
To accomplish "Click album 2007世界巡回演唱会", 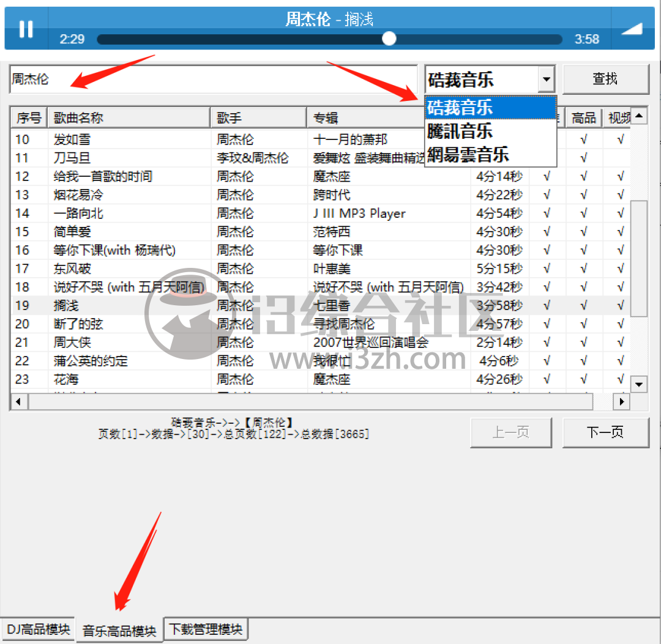I will (371, 342).
